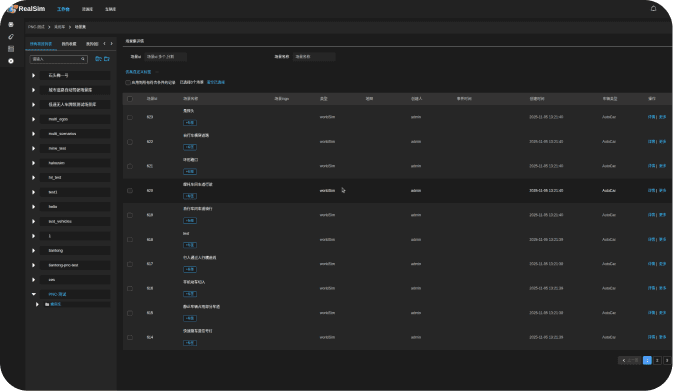
Task: Shift the left panel tabs with right arrow
Action: pyautogui.click(x=112, y=43)
